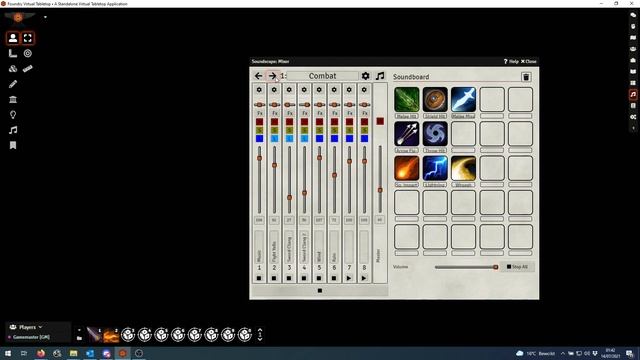Open channel 8 settings gear
The width and height of the screenshot is (640, 360).
coord(364,90)
